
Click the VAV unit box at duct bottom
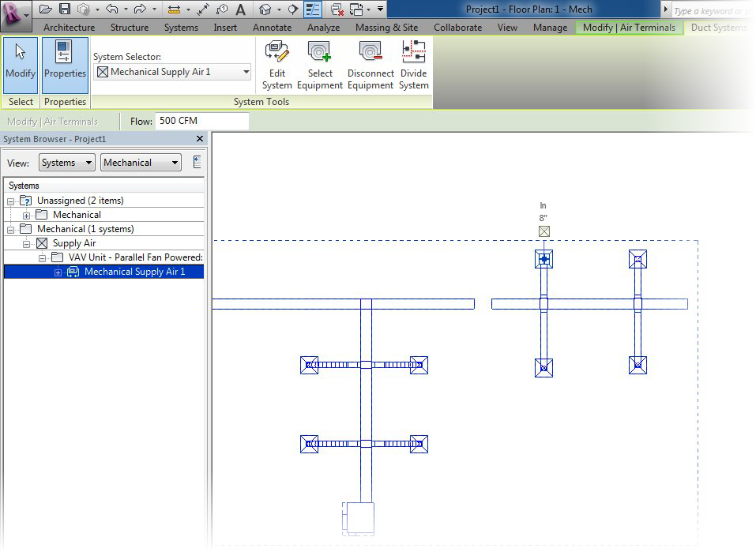359,519
